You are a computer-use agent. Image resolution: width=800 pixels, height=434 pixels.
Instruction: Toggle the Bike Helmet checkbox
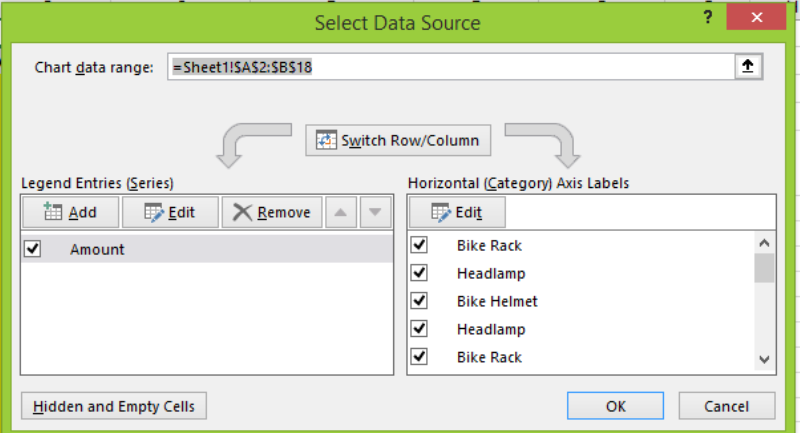(x=419, y=301)
